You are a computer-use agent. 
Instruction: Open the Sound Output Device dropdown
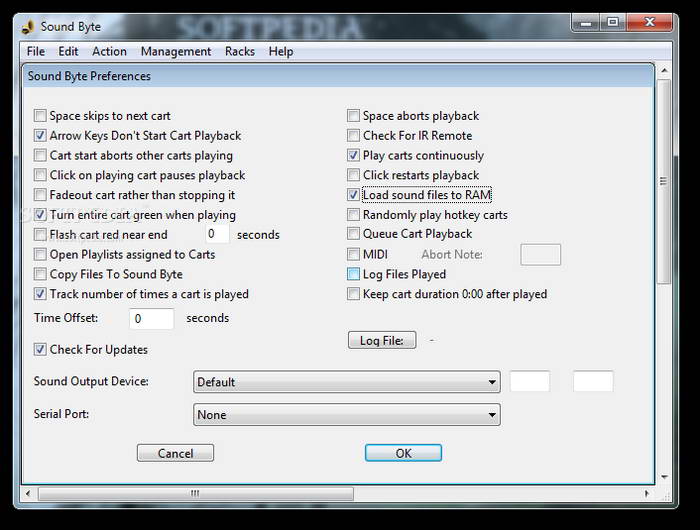click(x=347, y=382)
